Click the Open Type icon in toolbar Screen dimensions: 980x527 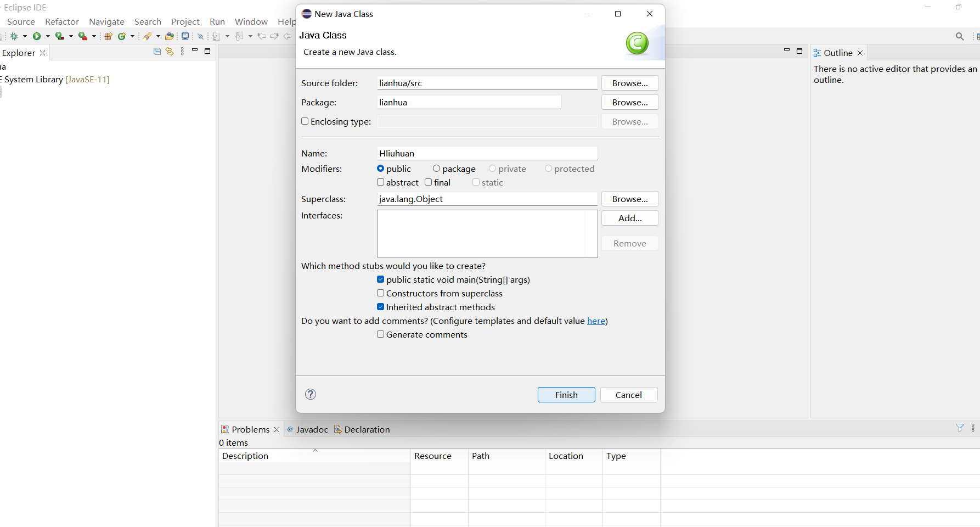pos(147,36)
